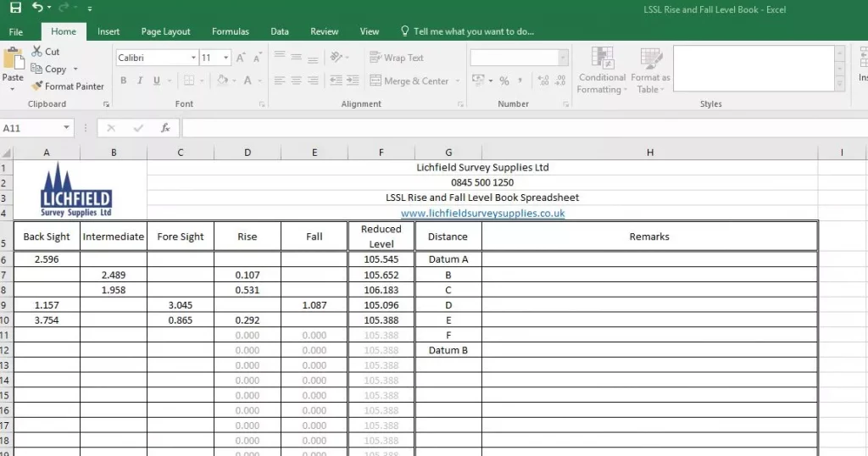Click the Orientation text-angle icon

click(x=336, y=57)
